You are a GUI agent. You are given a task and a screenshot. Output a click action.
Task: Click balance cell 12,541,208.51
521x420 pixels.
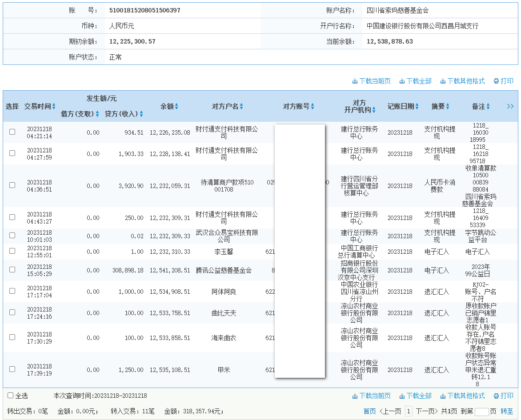[x=170, y=271]
